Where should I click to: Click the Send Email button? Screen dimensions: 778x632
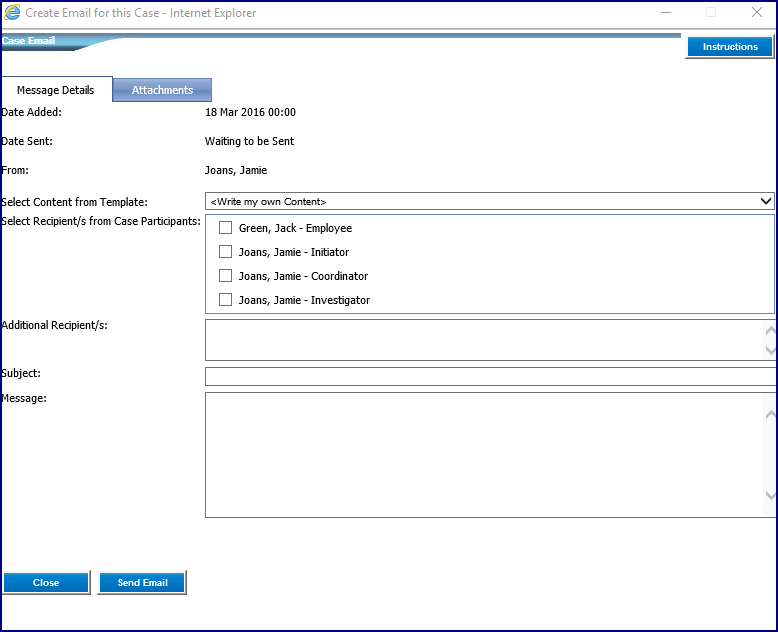[x=142, y=582]
